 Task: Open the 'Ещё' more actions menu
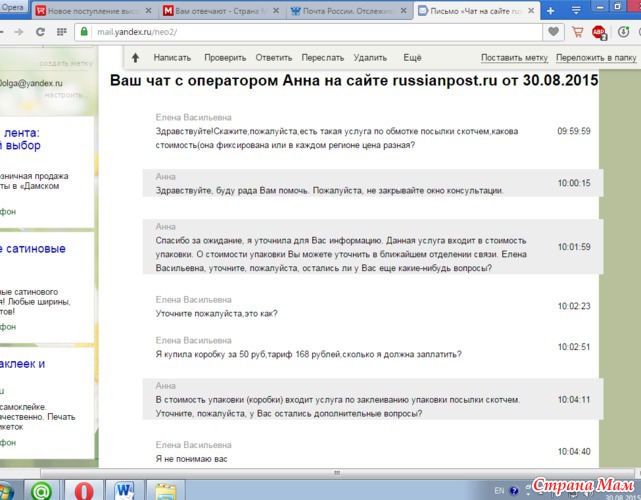point(412,58)
